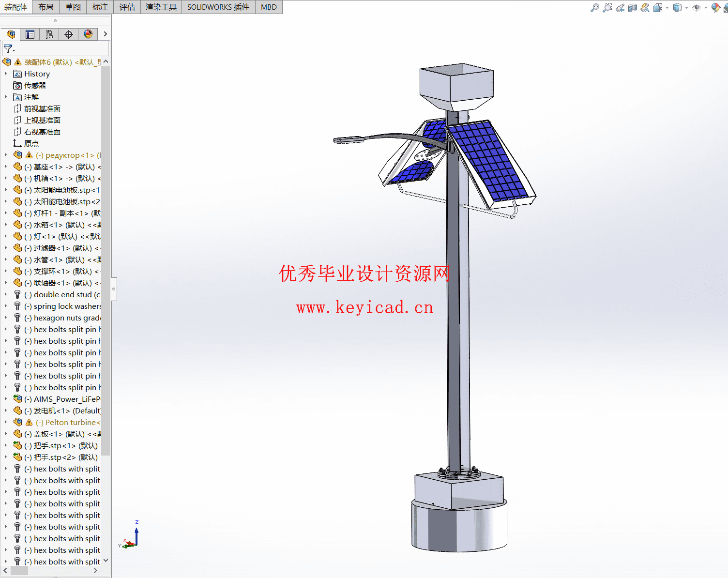Click the hexagon nuts fastener icon

click(x=17, y=318)
